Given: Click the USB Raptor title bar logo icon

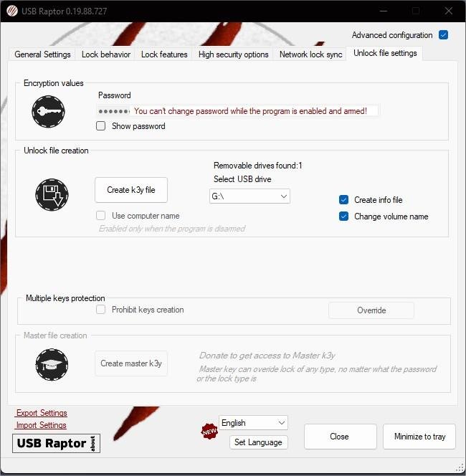Looking at the screenshot, I should 12,11.
